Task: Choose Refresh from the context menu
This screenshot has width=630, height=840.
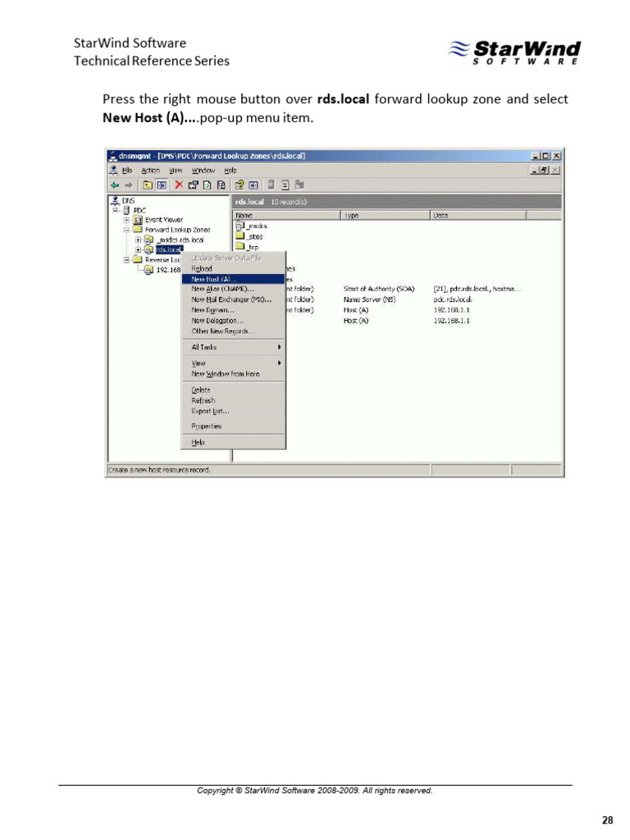Action: point(232,400)
